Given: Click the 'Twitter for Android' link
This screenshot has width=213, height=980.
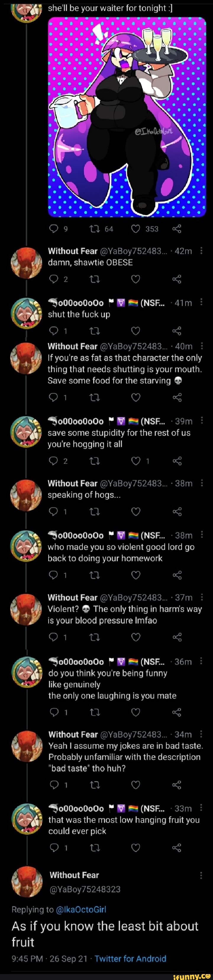Looking at the screenshot, I should (x=130, y=958).
